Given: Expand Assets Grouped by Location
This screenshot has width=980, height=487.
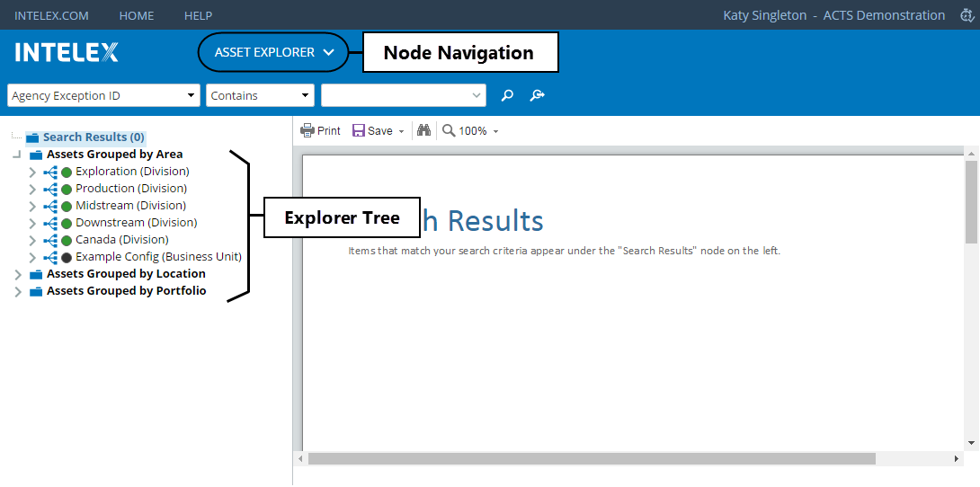Looking at the screenshot, I should point(18,275).
